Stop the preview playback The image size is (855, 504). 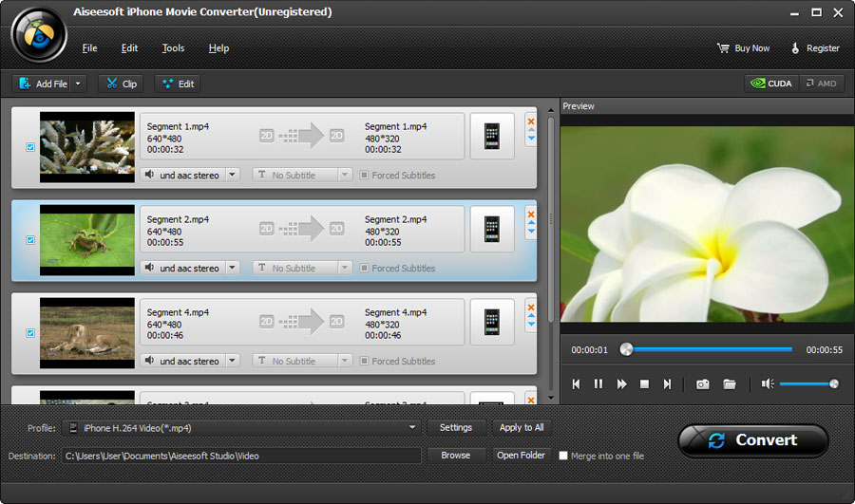(x=644, y=384)
